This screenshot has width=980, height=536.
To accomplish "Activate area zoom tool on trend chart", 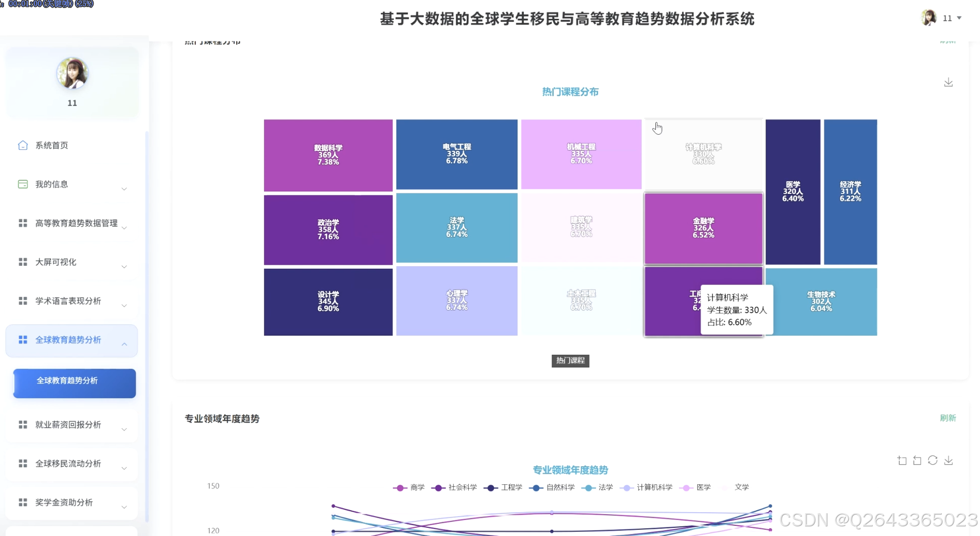I will [x=902, y=461].
